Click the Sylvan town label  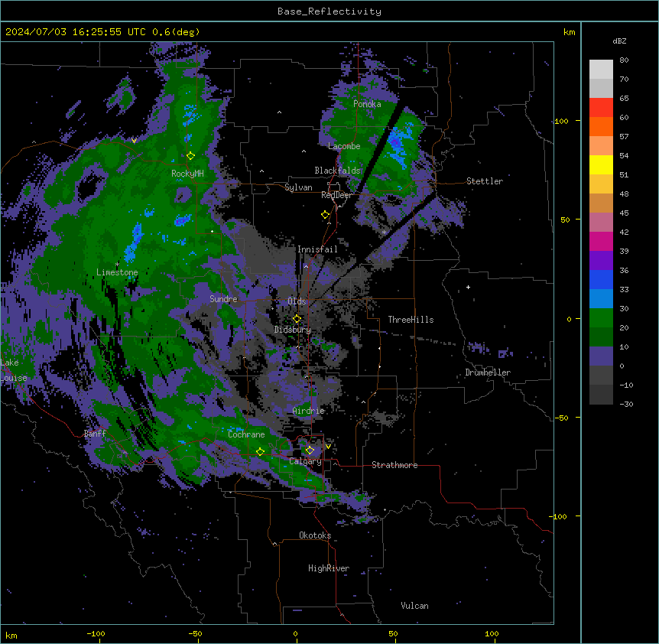click(x=298, y=187)
